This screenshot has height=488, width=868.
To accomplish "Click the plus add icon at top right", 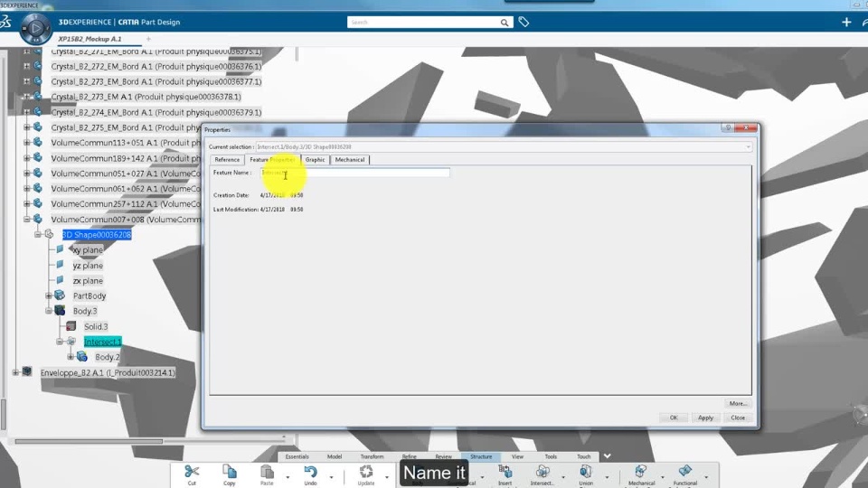I will click(x=846, y=22).
